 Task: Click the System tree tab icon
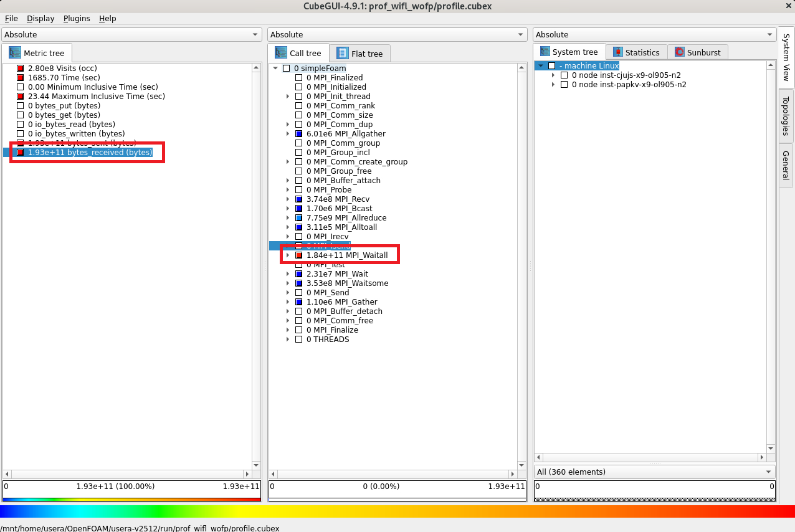tap(545, 52)
